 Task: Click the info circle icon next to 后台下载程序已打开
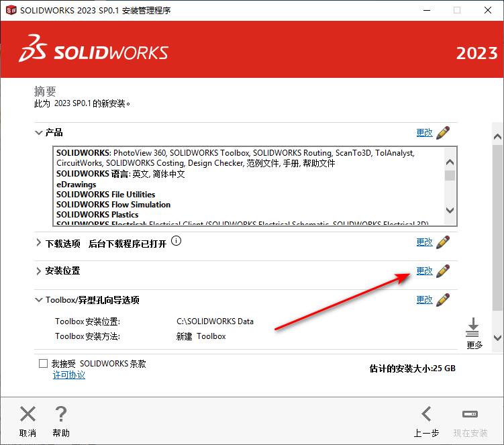point(176,240)
